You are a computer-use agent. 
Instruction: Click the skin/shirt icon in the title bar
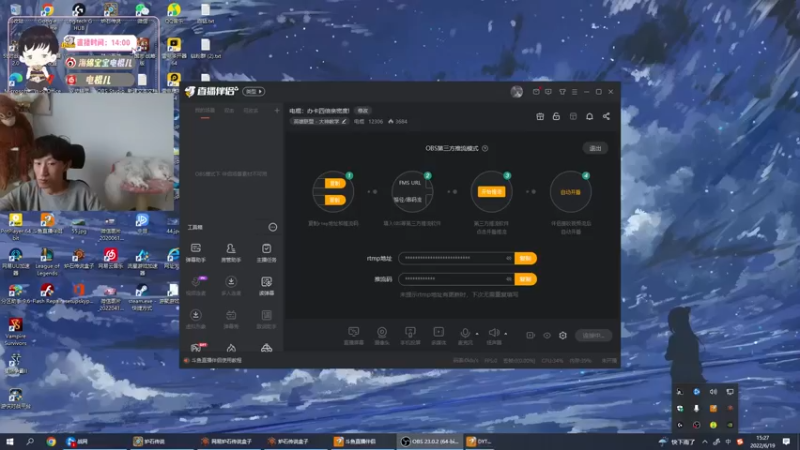562,92
